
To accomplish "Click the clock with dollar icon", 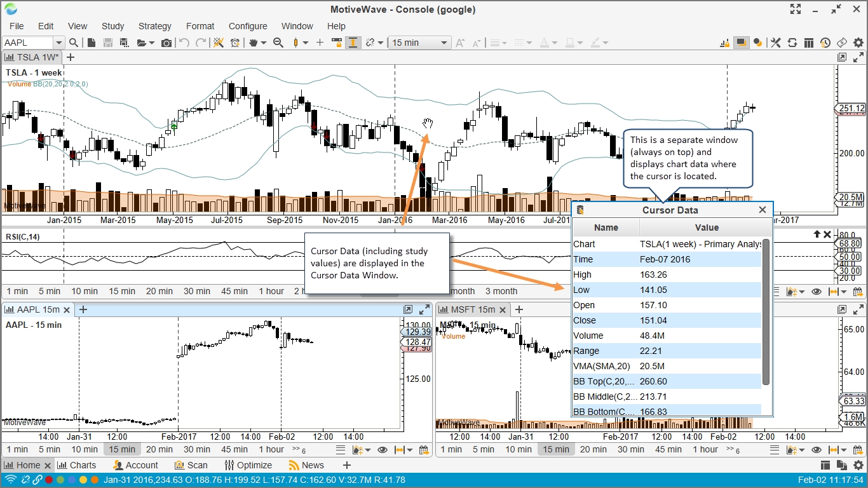I will pos(825,43).
